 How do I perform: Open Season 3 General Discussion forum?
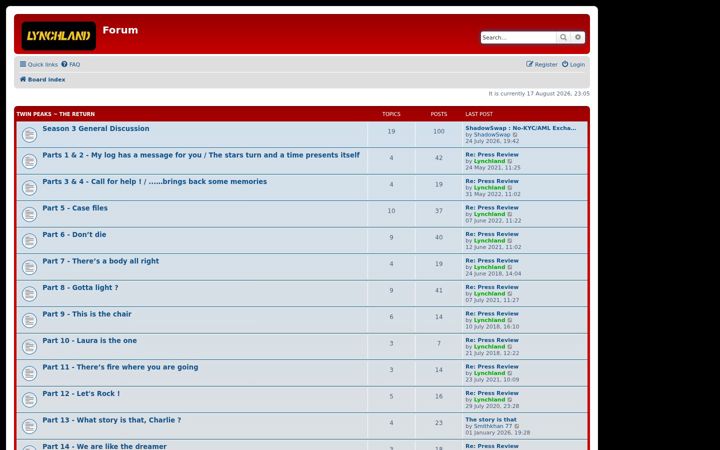click(96, 129)
